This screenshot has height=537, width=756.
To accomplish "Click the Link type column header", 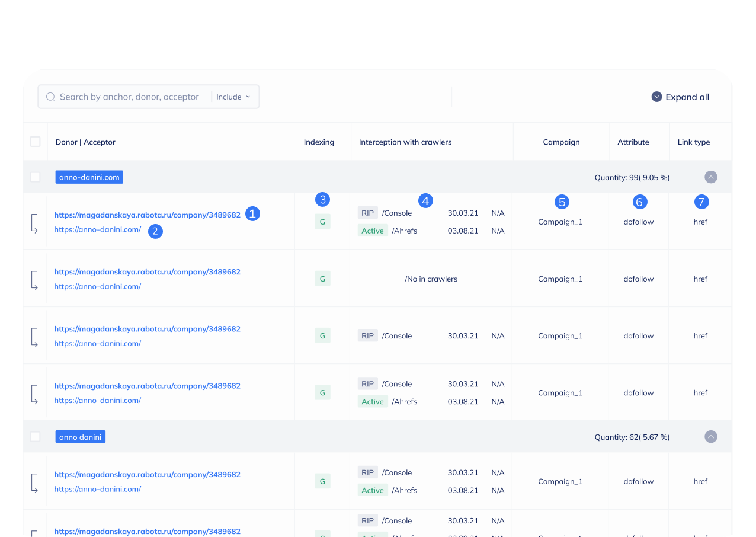I will click(694, 142).
